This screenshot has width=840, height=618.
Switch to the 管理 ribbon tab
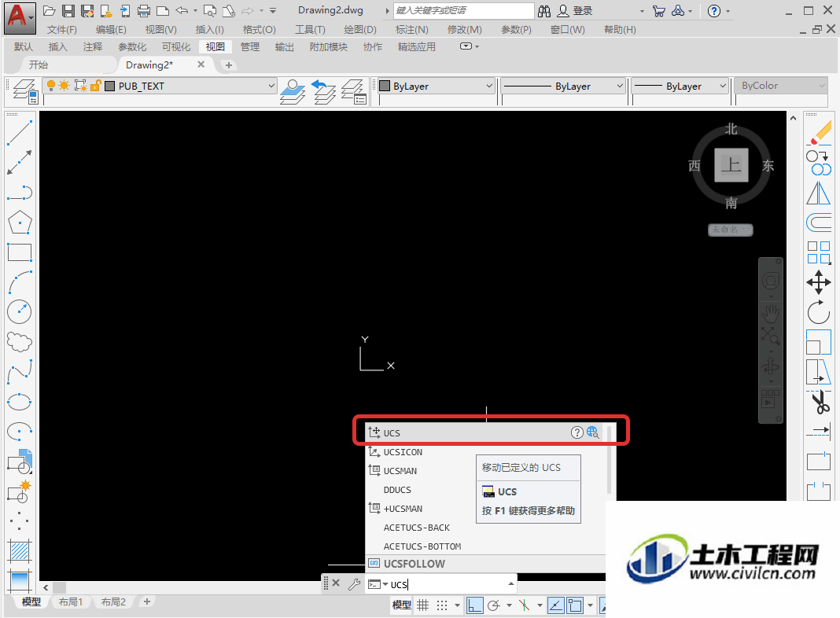point(249,47)
